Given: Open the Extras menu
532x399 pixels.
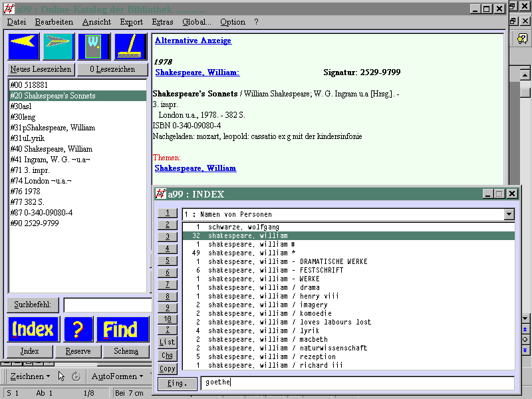Looking at the screenshot, I should click(162, 22).
